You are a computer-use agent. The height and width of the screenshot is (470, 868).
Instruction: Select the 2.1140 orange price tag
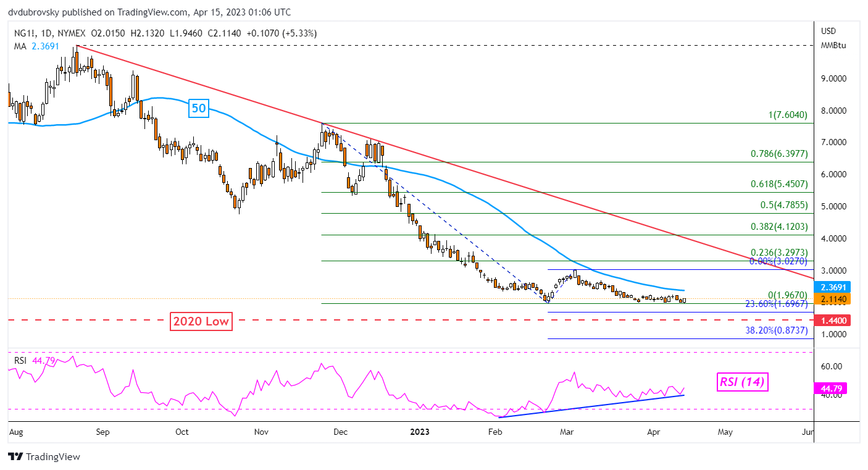833,299
